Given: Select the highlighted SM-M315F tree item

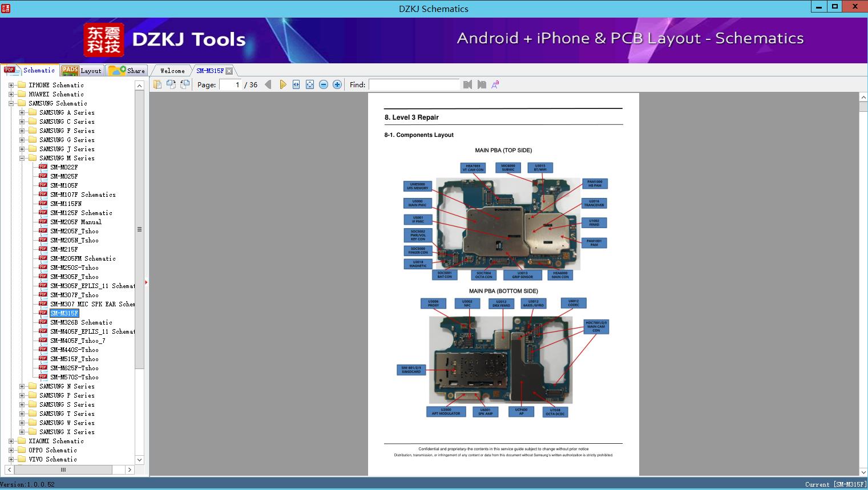Looking at the screenshot, I should 64,313.
